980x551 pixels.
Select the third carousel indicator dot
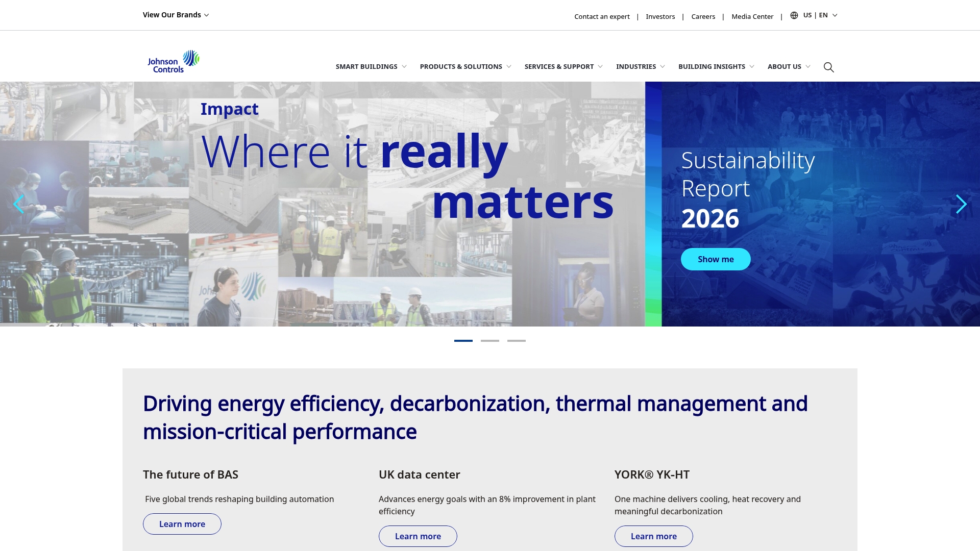[x=517, y=340]
